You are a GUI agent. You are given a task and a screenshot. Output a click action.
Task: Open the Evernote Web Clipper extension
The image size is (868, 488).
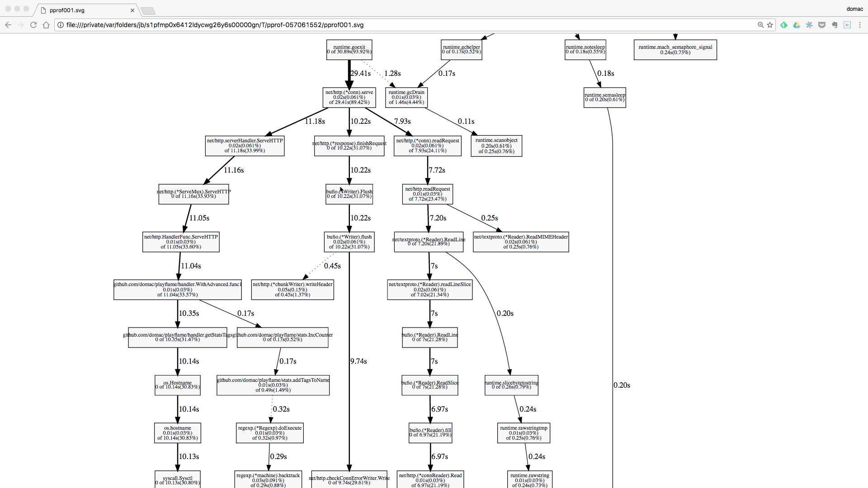pos(835,25)
